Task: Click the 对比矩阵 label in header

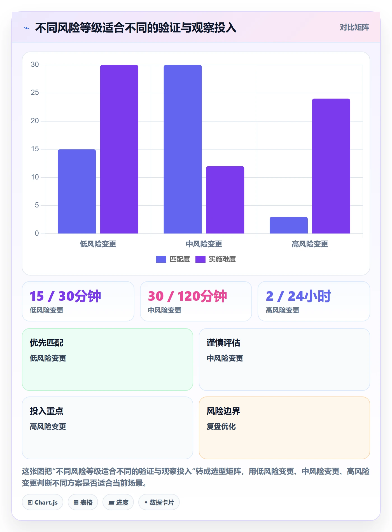Action: 354,27
